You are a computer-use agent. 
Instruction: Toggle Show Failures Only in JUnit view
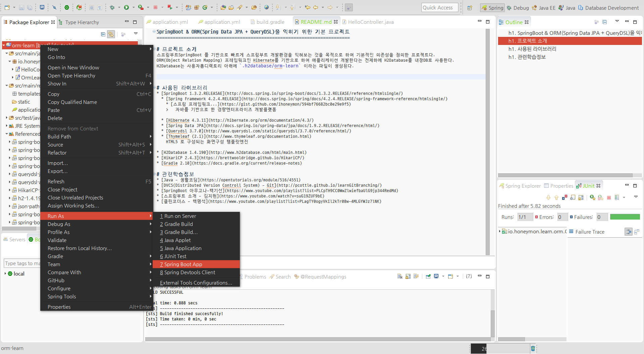pos(565,197)
